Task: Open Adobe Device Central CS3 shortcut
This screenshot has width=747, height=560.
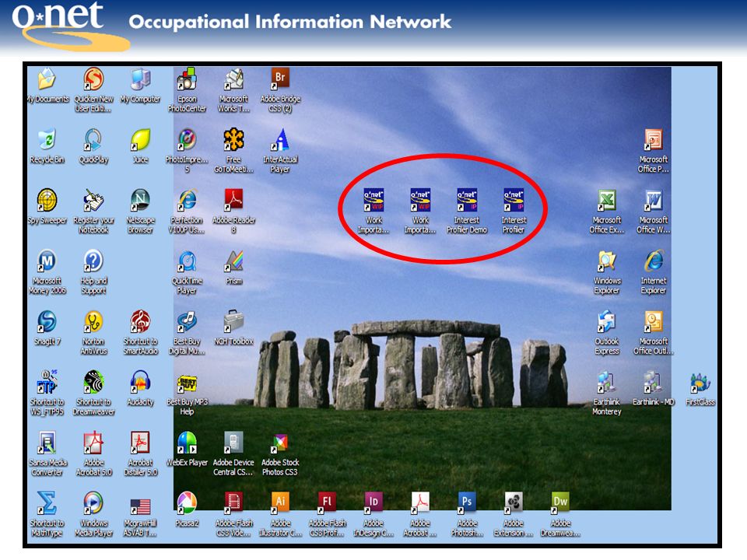Action: 233,443
